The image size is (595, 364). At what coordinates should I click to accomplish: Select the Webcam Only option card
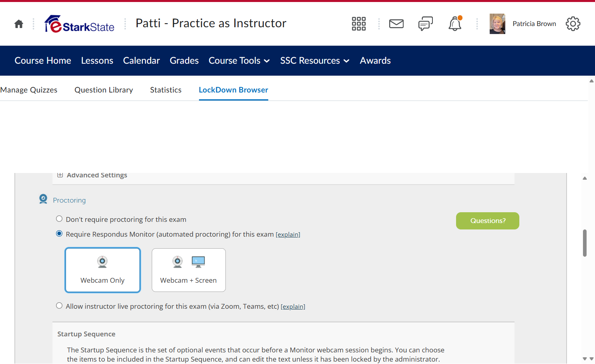tap(103, 270)
